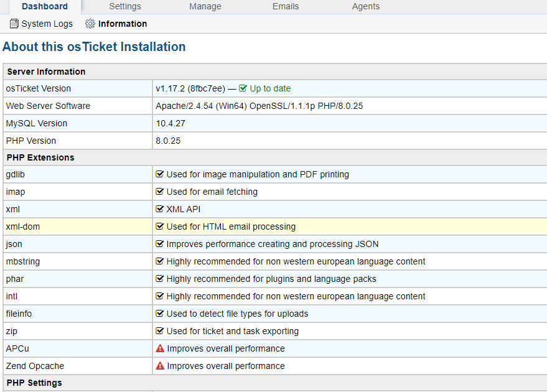Screen dimensions: 547x392
Task: Click the mbstring extension checked box
Action: pos(160,261)
